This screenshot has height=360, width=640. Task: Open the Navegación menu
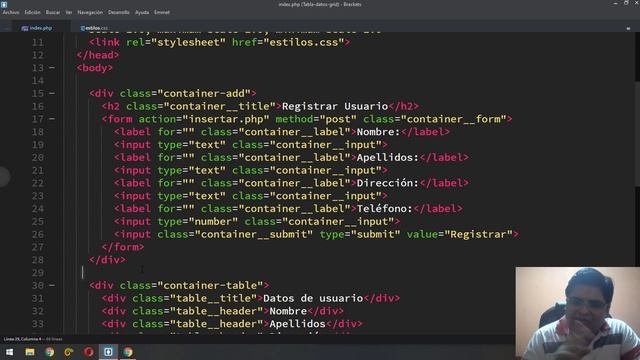(x=90, y=12)
